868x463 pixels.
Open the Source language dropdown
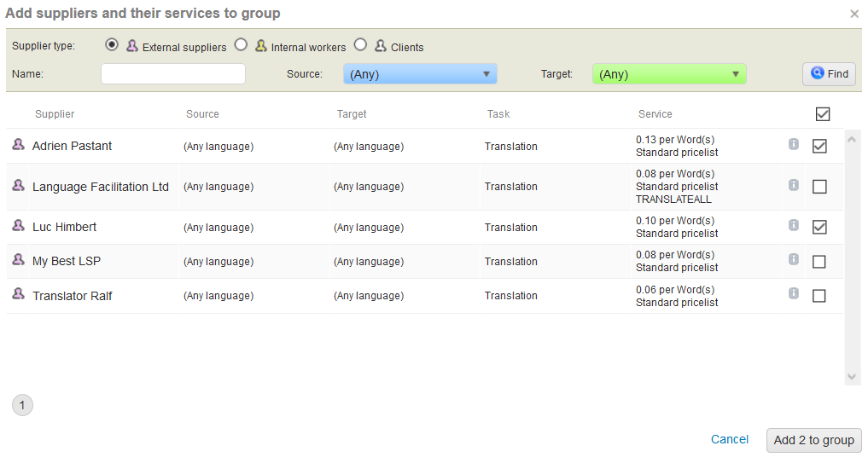420,74
